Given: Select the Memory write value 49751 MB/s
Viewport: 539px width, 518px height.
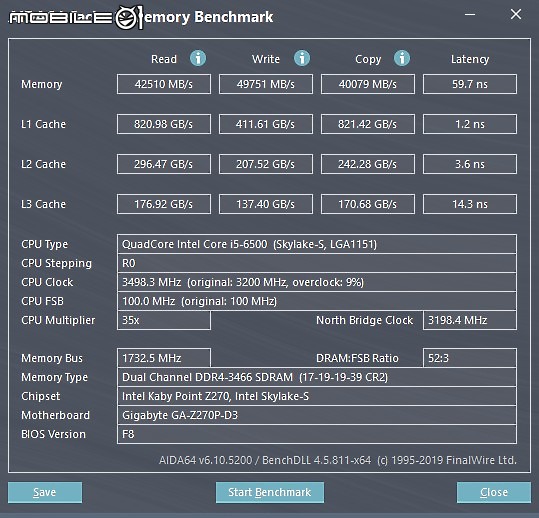Looking at the screenshot, I should (x=266, y=84).
